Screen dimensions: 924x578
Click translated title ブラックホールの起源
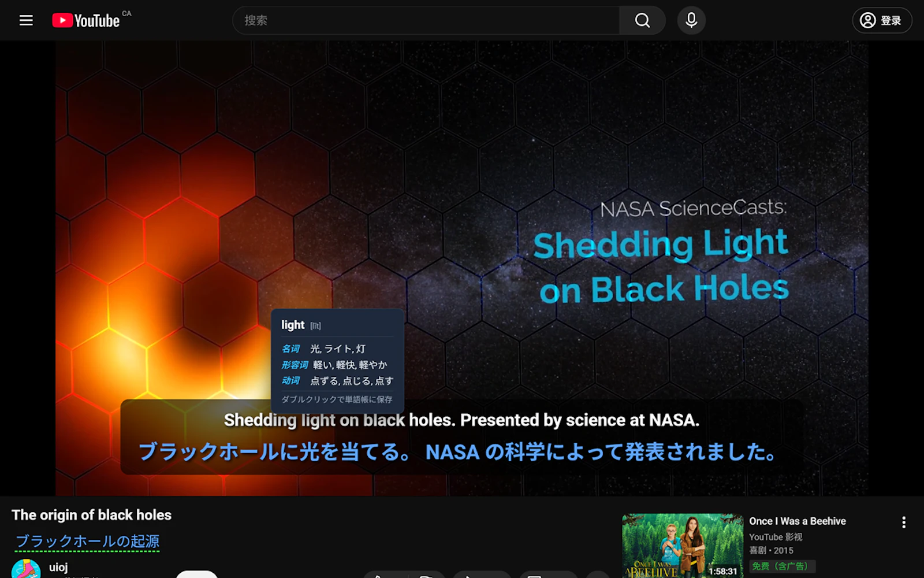pos(87,542)
